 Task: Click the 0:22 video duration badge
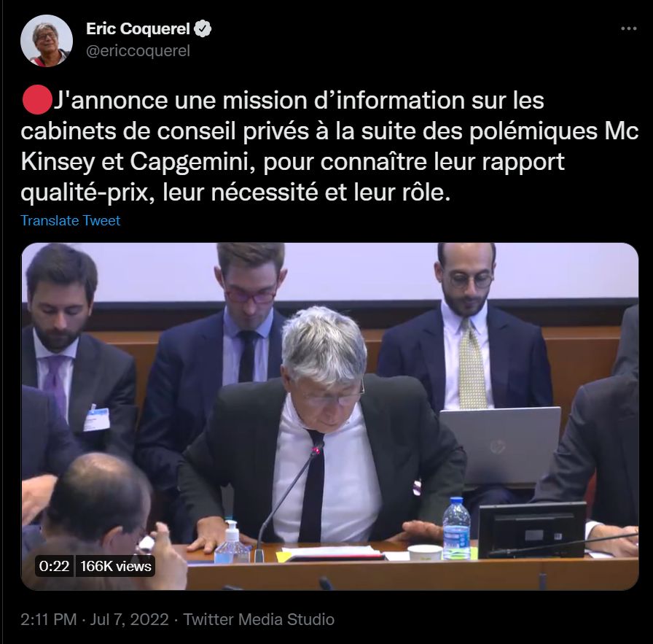point(54,566)
